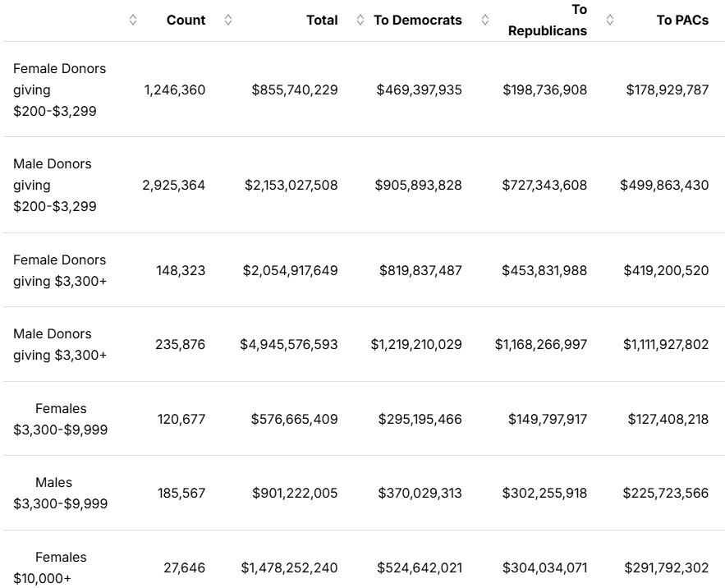725x588 pixels.
Task: Click the Count column header label
Action: [186, 20]
